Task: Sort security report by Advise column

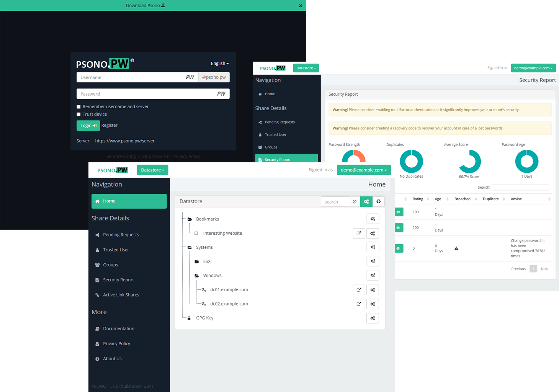Action: point(530,199)
